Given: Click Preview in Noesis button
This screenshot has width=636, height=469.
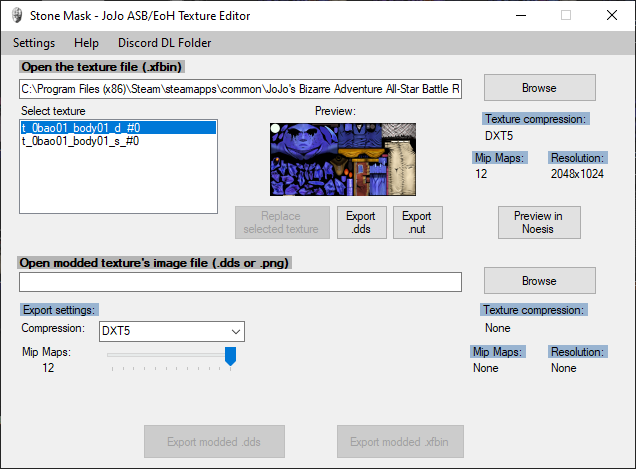Looking at the screenshot, I should 538,223.
